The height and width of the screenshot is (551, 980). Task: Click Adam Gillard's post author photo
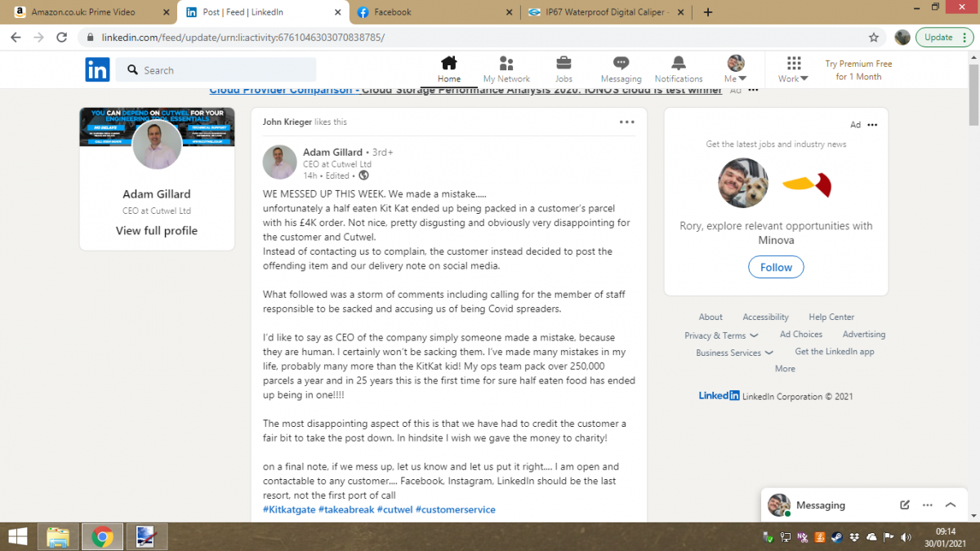(x=279, y=162)
